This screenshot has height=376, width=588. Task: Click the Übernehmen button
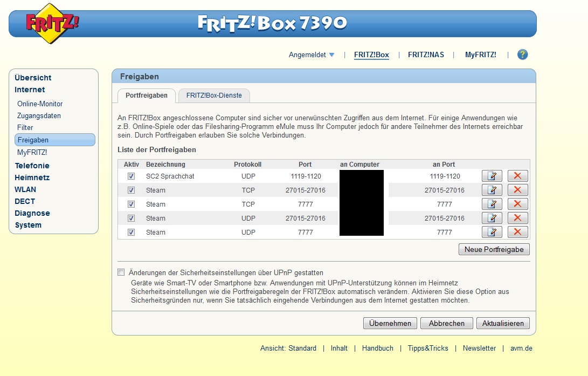[x=390, y=323]
